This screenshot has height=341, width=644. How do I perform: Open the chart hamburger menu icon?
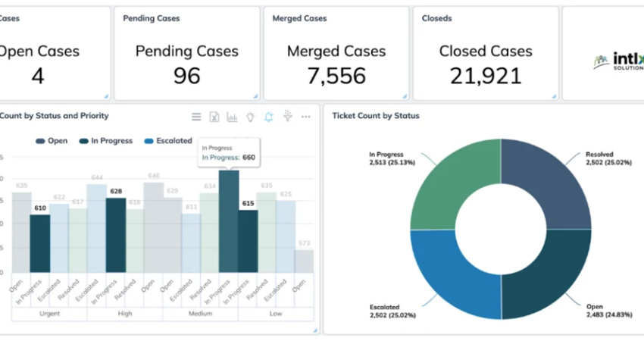pyautogui.click(x=196, y=117)
